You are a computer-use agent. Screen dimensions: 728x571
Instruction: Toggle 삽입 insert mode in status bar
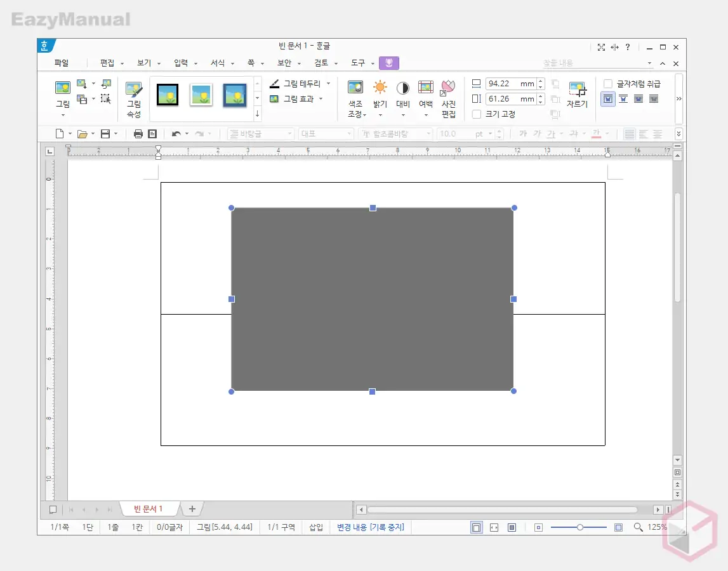[315, 527]
